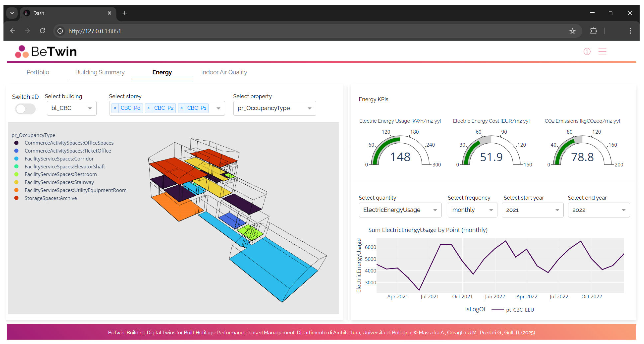
Task: View site information icon in the address bar
Action: [60, 31]
